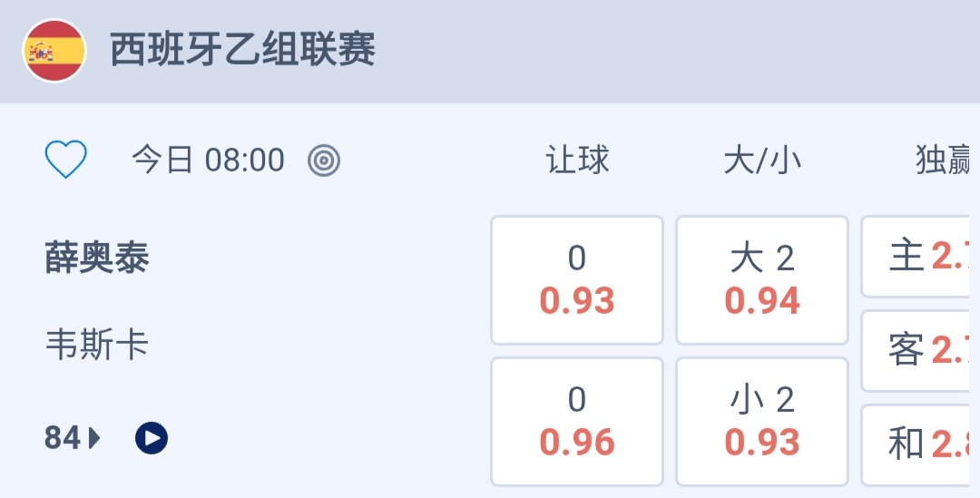The width and height of the screenshot is (980, 498).
Task: Click the target icon beside 08:00
Action: click(324, 161)
